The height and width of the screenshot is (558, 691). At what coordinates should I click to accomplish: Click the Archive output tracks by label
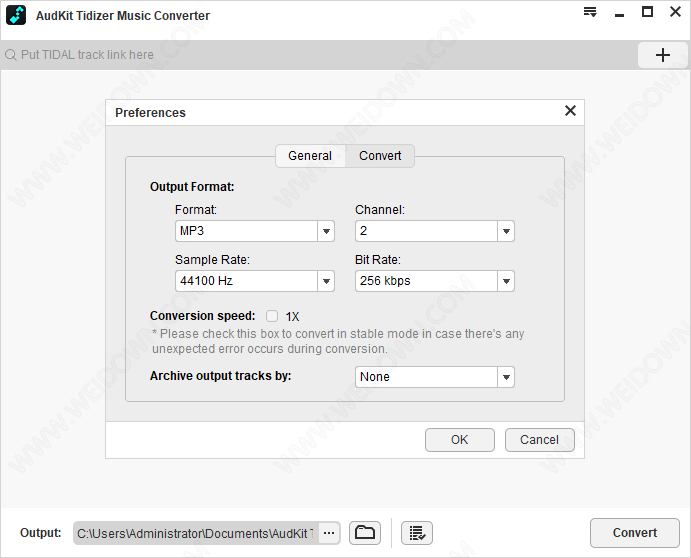pyautogui.click(x=220, y=376)
